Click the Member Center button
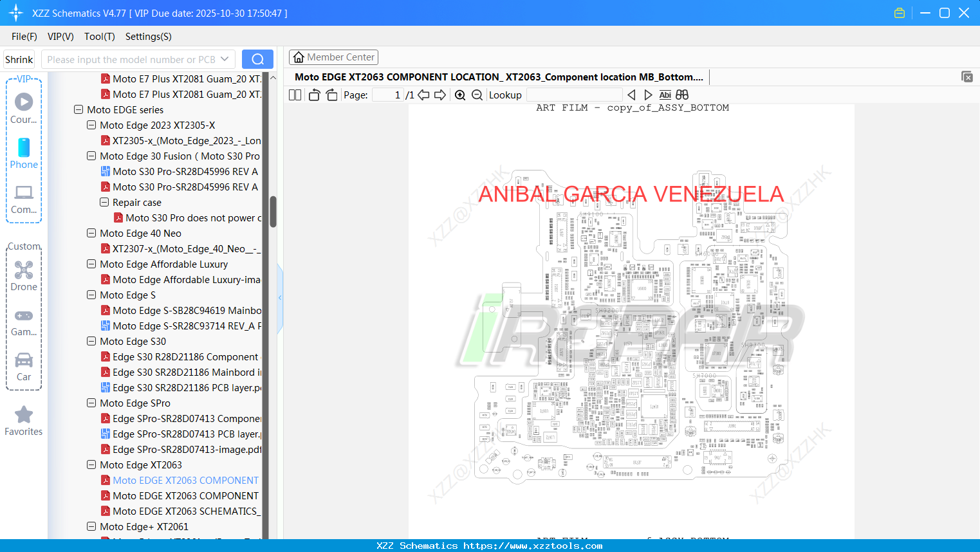This screenshot has height=552, width=980. click(x=333, y=57)
